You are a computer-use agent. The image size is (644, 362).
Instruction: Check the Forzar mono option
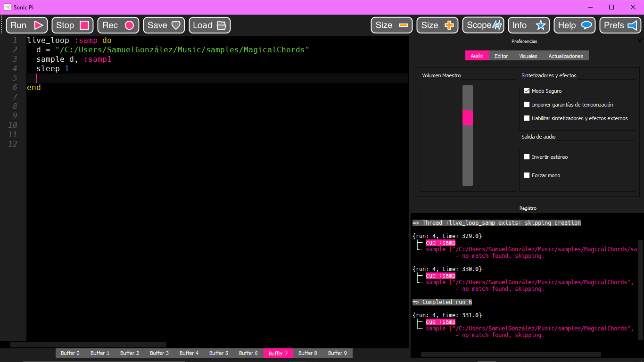pyautogui.click(x=527, y=175)
